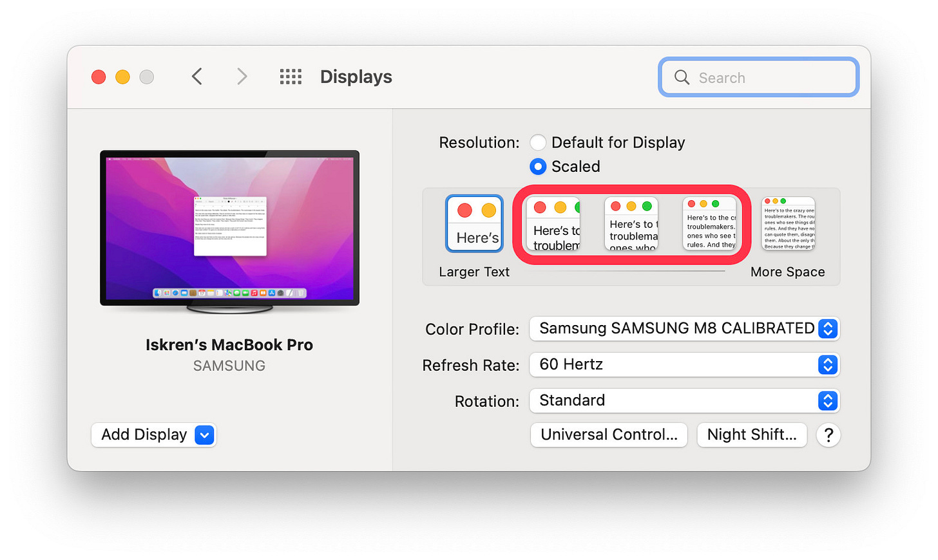Go forward with the right chevron

click(242, 77)
